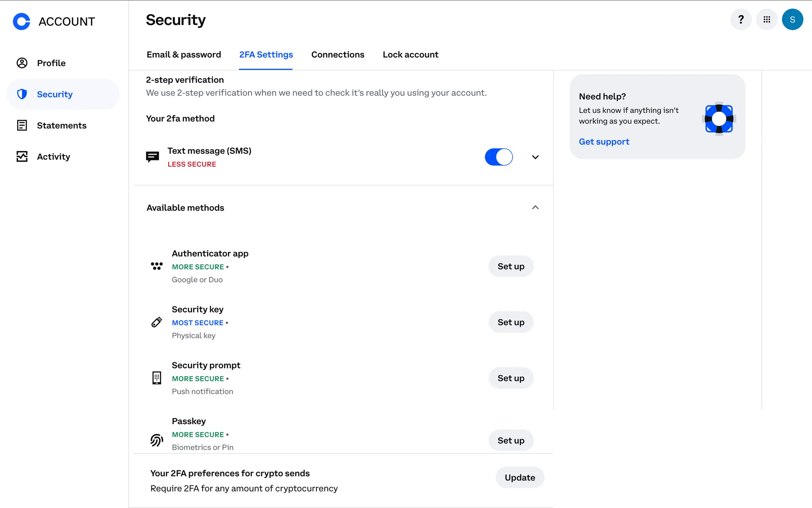The width and height of the screenshot is (812, 508).
Task: Disable the Text message SMS toggle
Action: click(499, 157)
